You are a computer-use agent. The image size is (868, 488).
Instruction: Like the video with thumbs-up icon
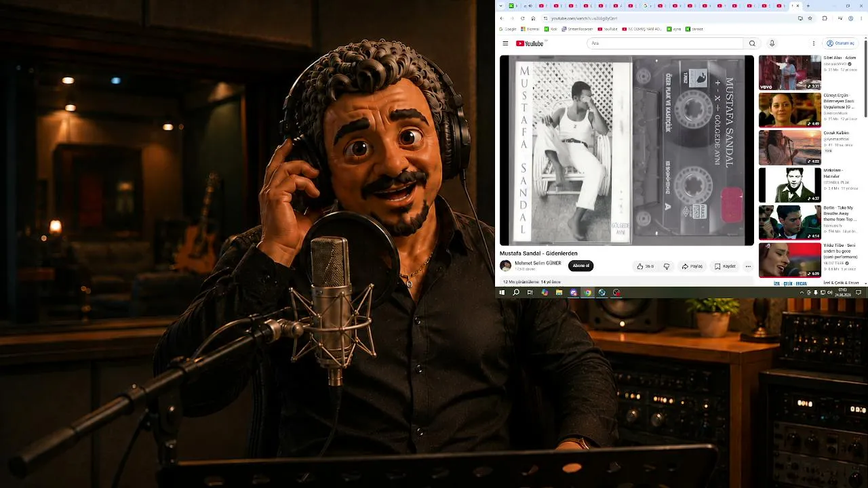(645, 266)
